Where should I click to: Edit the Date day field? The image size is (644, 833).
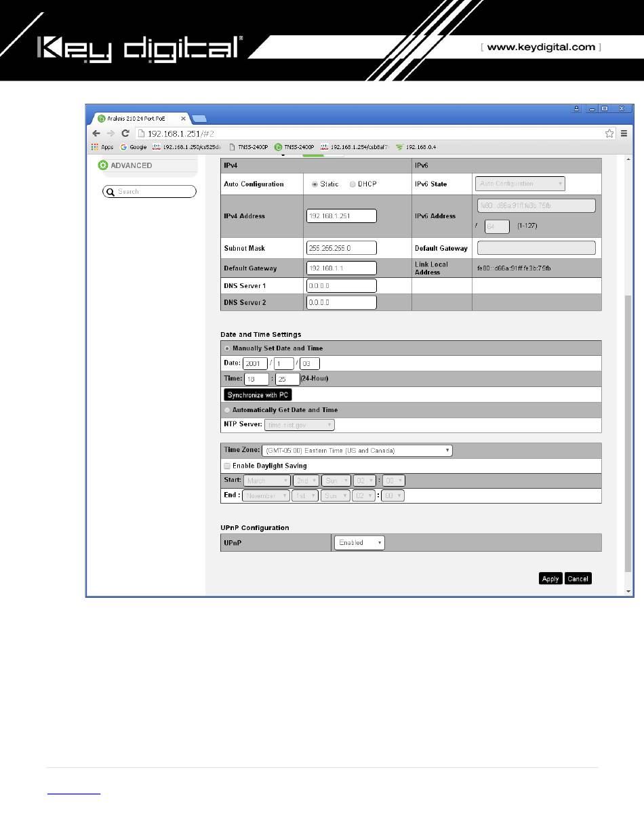point(309,363)
